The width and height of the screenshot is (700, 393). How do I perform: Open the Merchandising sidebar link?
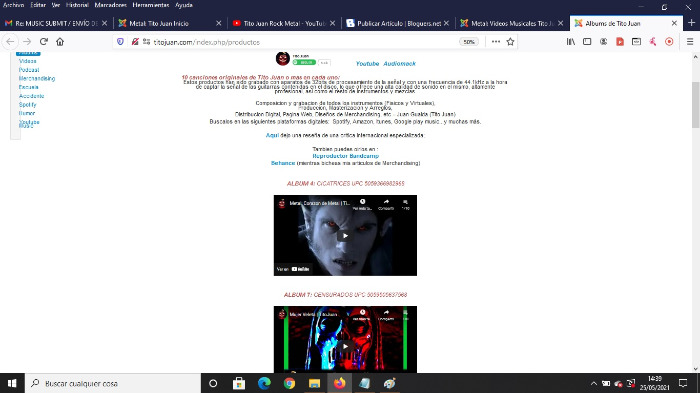37,78
